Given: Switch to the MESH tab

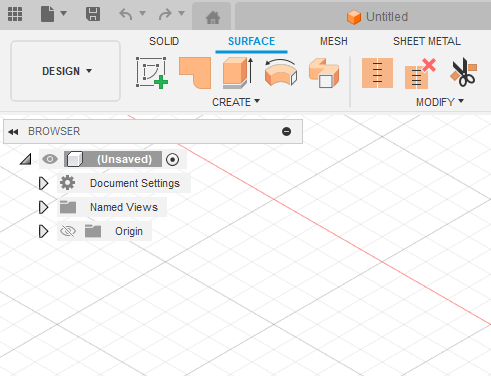Looking at the screenshot, I should click(334, 41).
